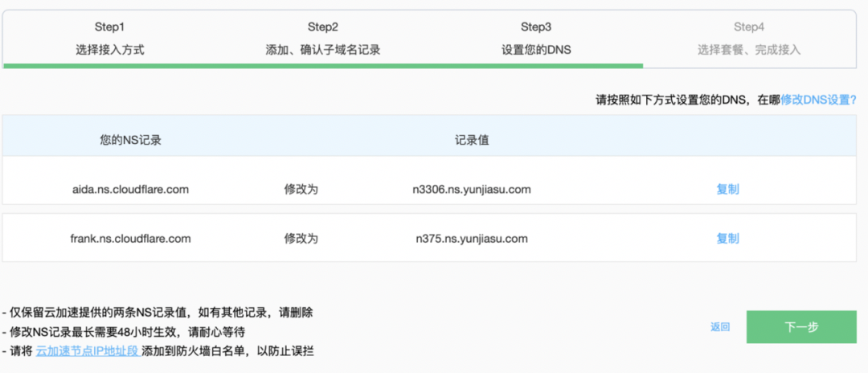Open the 云加速节点IP地址段 link
Screen dimensions: 868x373
tap(88, 351)
